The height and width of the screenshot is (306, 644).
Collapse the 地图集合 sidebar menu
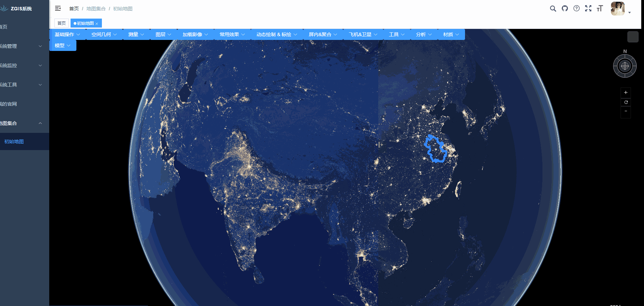(x=24, y=123)
